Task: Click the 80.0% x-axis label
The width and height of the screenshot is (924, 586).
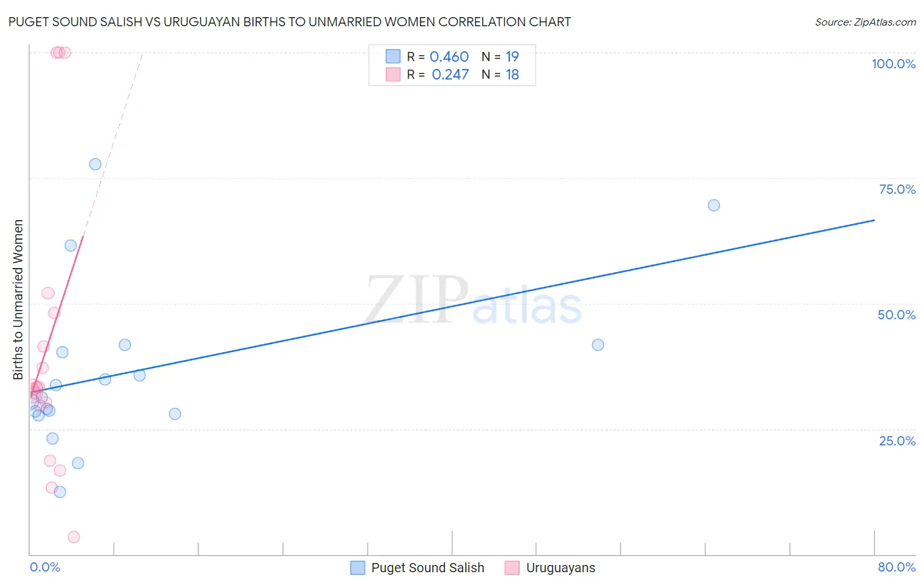Action: click(x=896, y=567)
